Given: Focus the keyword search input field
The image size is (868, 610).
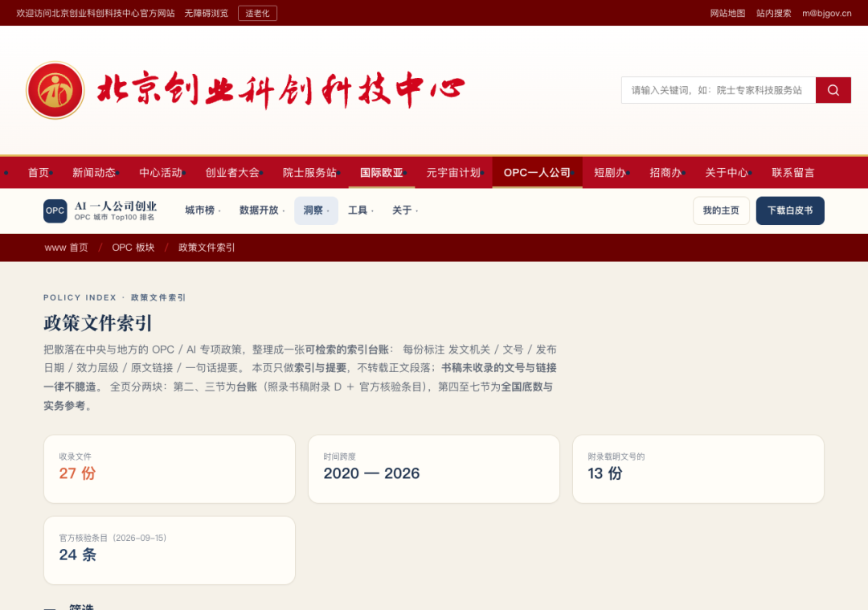Looking at the screenshot, I should click(719, 90).
